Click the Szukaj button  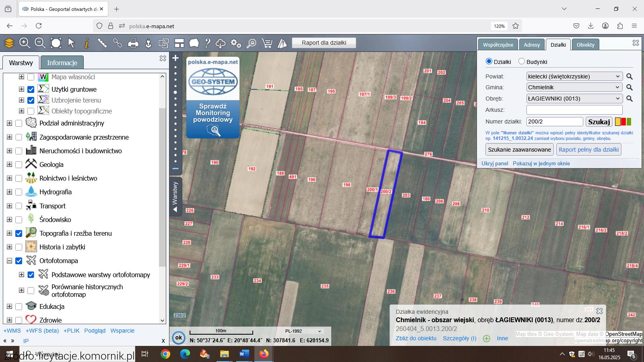click(x=599, y=122)
